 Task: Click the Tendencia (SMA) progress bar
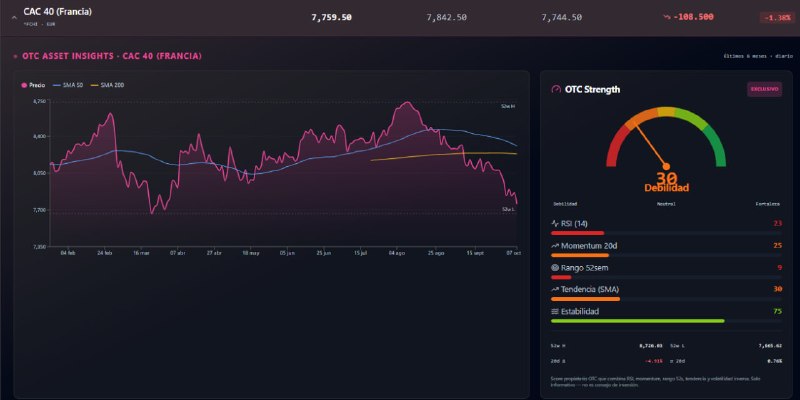[x=585, y=299]
